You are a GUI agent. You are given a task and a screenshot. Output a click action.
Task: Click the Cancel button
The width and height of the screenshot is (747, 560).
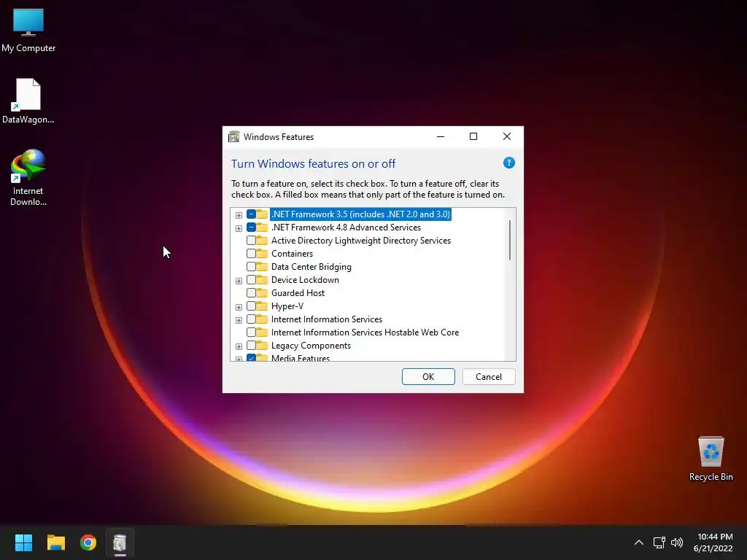click(x=489, y=377)
